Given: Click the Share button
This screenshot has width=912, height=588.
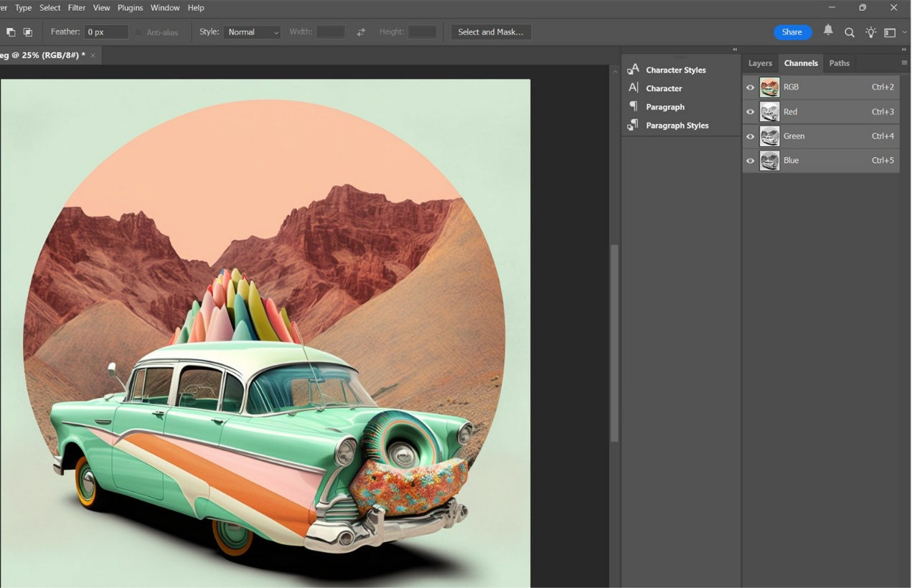Looking at the screenshot, I should (792, 32).
